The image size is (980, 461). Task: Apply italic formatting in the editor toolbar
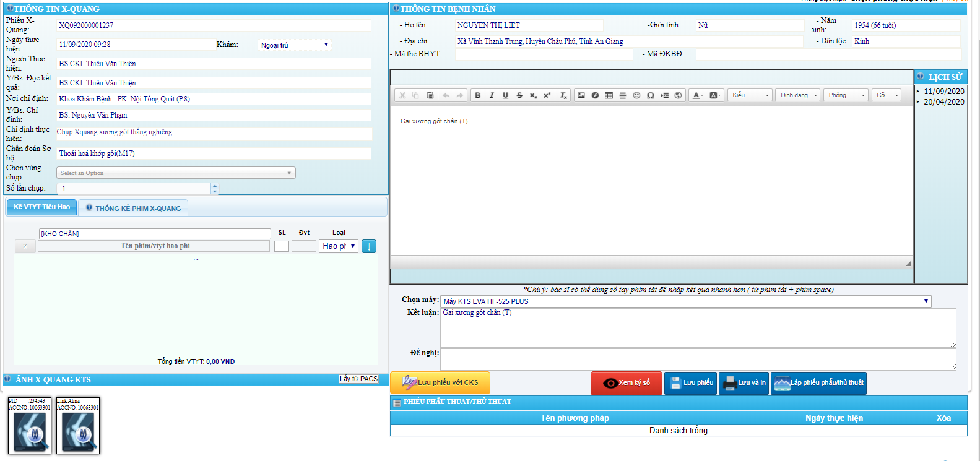click(x=492, y=95)
